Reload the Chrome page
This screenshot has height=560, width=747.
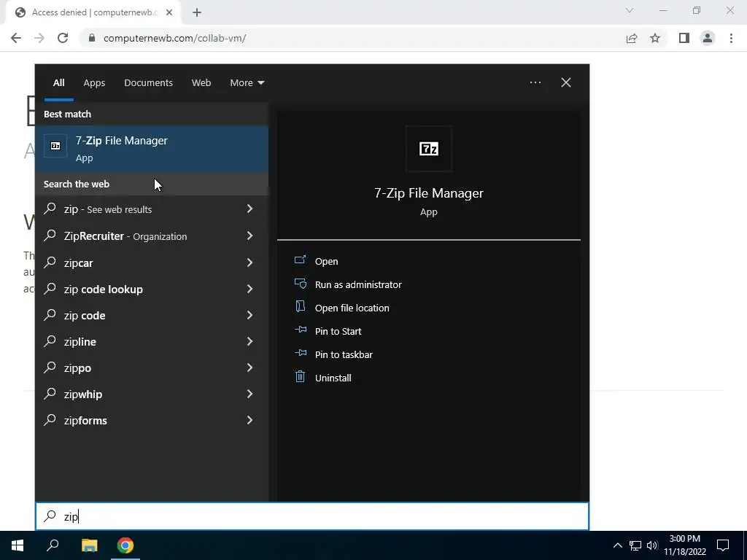[x=63, y=38]
